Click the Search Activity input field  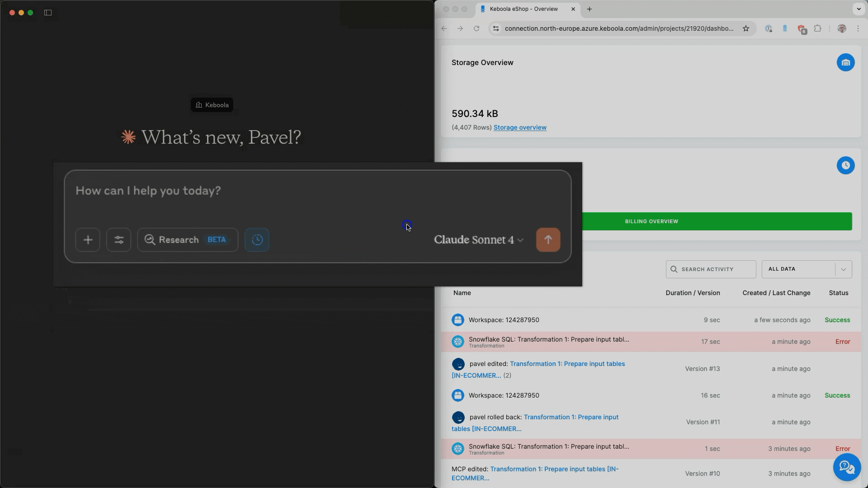click(711, 269)
